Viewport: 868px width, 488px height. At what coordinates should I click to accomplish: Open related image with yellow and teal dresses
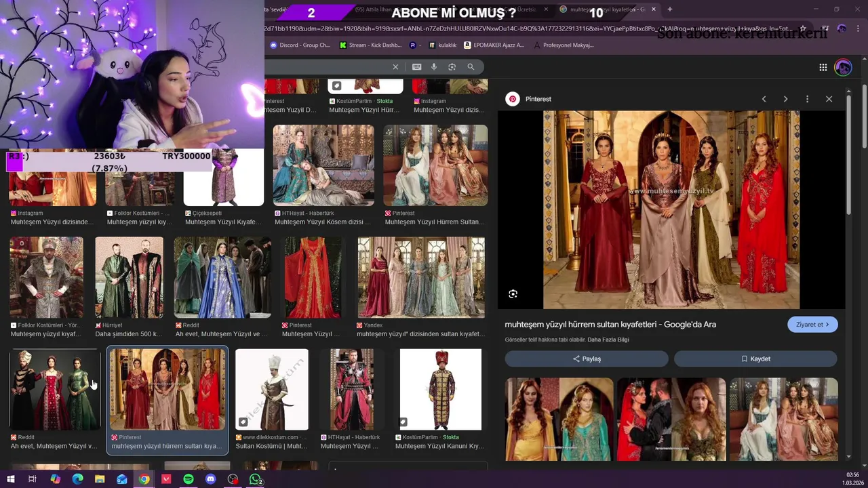coord(559,420)
